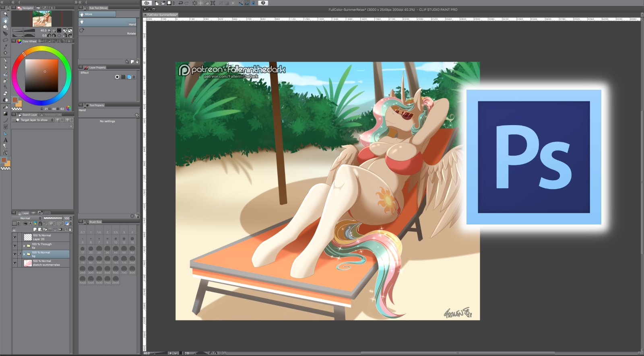Image resolution: width=644 pixels, height=356 pixels.
Task: Expand the tia layer folder
Action: click(x=24, y=246)
